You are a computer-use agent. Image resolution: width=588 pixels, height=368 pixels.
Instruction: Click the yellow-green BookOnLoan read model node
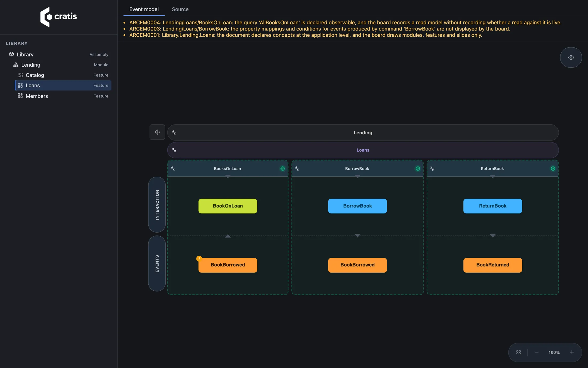pyautogui.click(x=228, y=206)
